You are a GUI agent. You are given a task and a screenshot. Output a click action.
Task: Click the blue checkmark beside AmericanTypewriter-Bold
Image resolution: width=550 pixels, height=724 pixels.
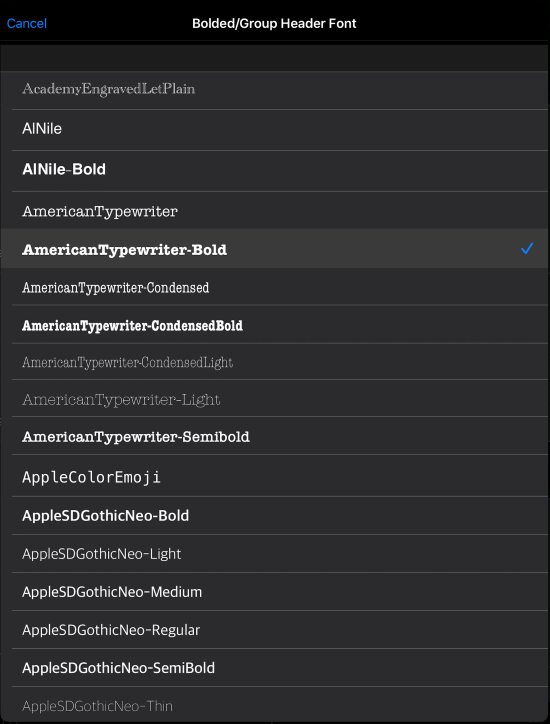coord(527,248)
